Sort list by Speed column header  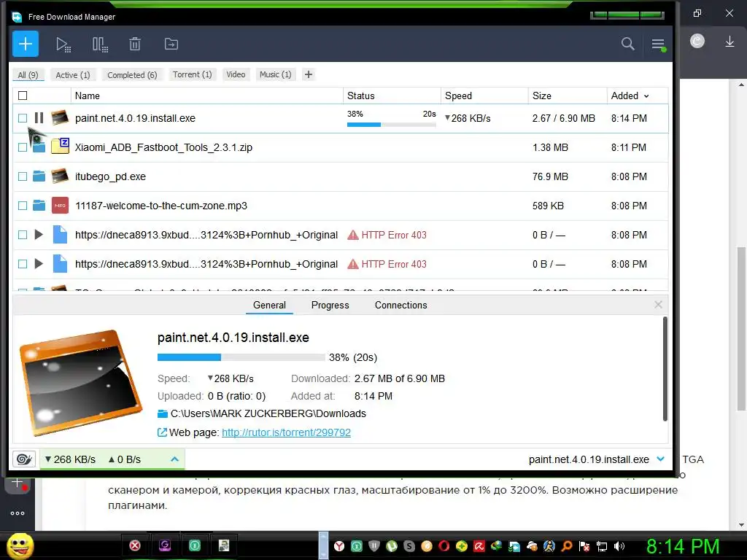point(484,96)
